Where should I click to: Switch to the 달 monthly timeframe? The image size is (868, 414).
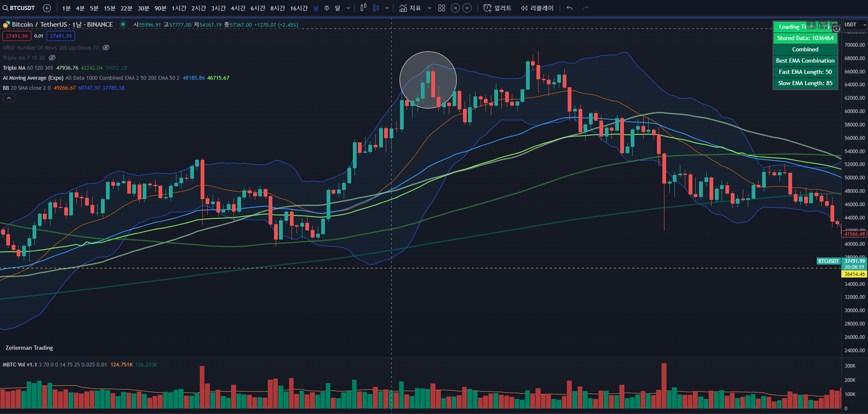[x=337, y=8]
